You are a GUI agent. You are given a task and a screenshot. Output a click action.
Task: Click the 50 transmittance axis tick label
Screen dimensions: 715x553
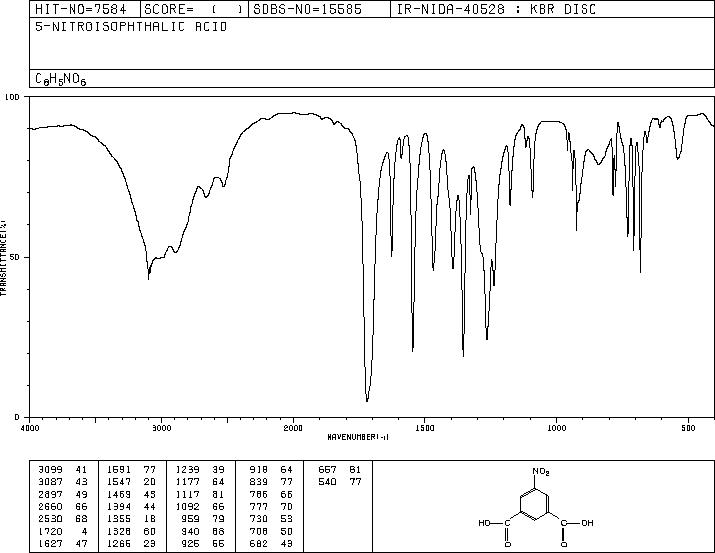[x=15, y=257]
